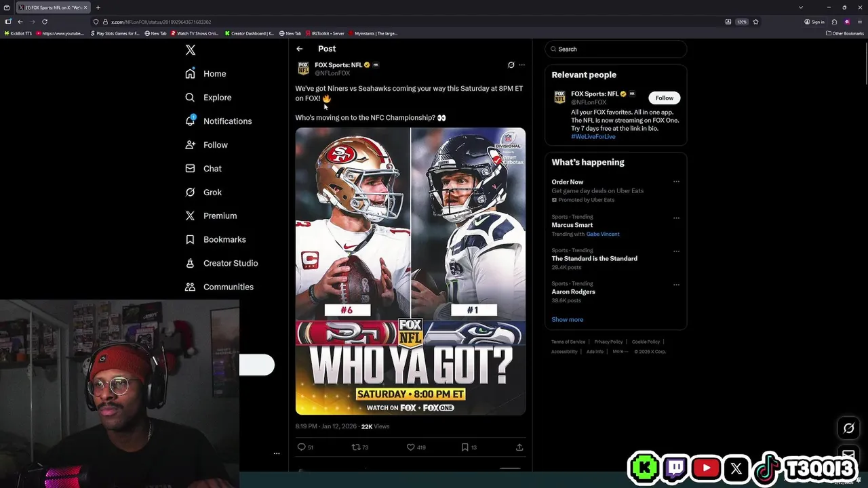This screenshot has height=488, width=868.
Task: Open the Aaron Rodgers trending topic
Action: pyautogui.click(x=574, y=291)
